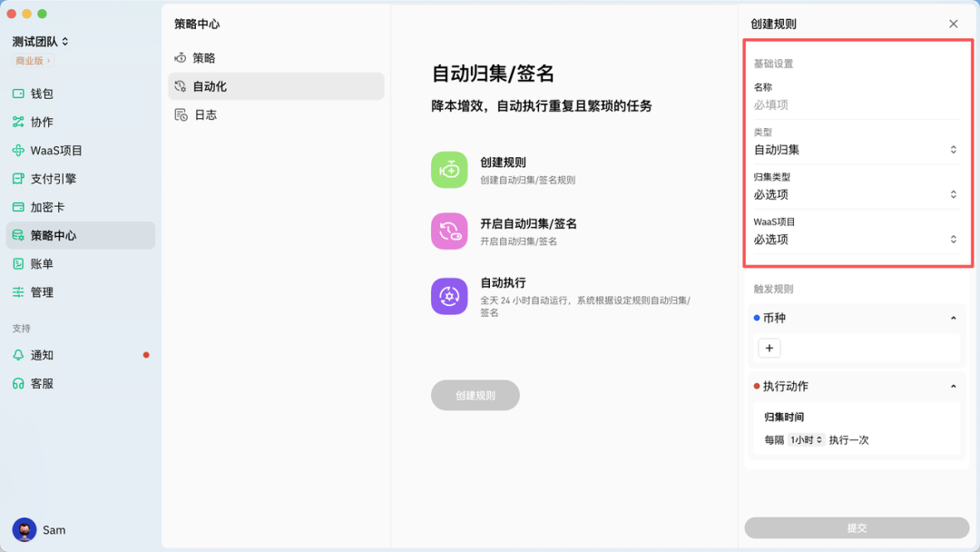The height and width of the screenshot is (552, 980).
Task: Click the pink 开启自动归集/签名 icon
Action: coord(449,231)
